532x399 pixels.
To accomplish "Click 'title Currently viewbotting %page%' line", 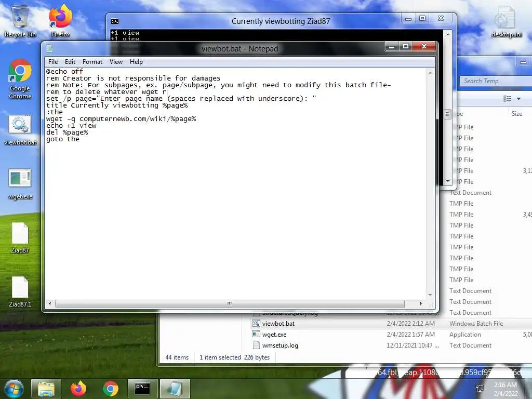I will 117,105.
